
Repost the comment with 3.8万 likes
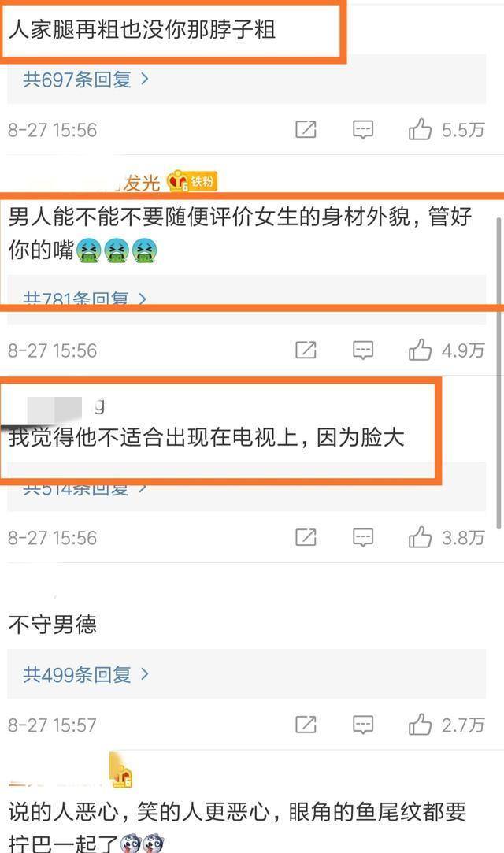306,537
